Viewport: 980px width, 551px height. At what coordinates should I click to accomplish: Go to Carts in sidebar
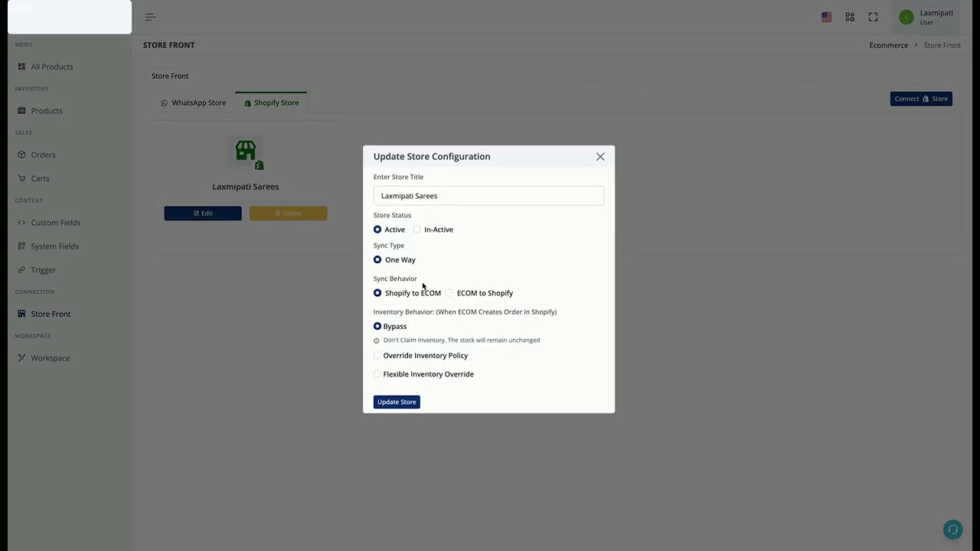click(41, 178)
